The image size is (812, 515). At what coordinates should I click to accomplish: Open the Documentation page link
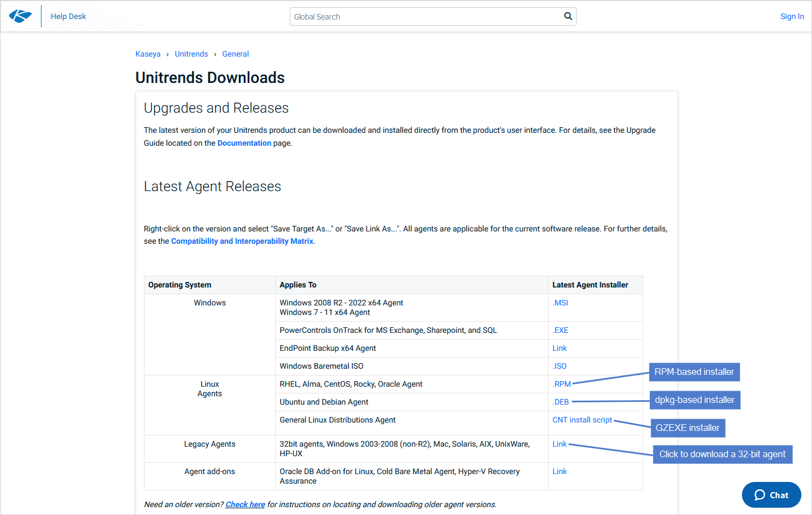click(244, 143)
